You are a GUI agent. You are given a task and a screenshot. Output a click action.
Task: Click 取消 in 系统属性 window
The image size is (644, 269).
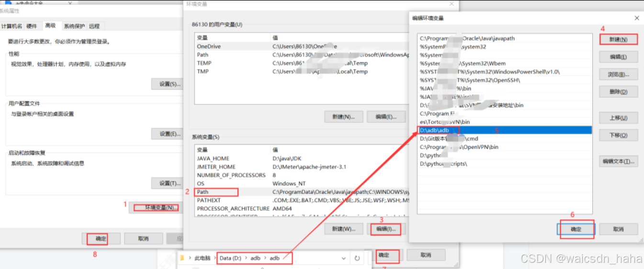pyautogui.click(x=143, y=238)
